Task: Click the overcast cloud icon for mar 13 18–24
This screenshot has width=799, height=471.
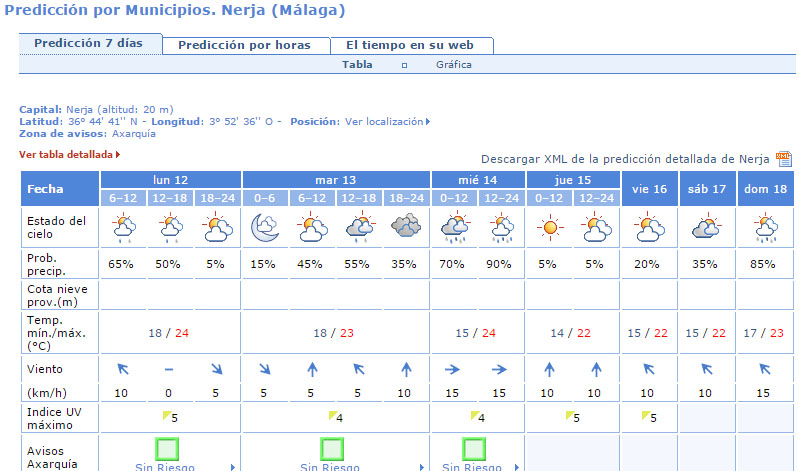Action: 406,230
